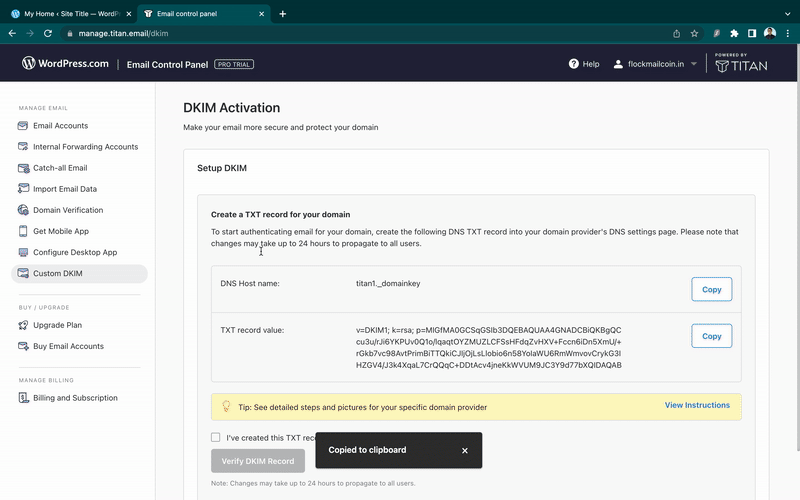Reload the page with browser refresh icon
Screen dimensions: 800x500
[x=48, y=33]
